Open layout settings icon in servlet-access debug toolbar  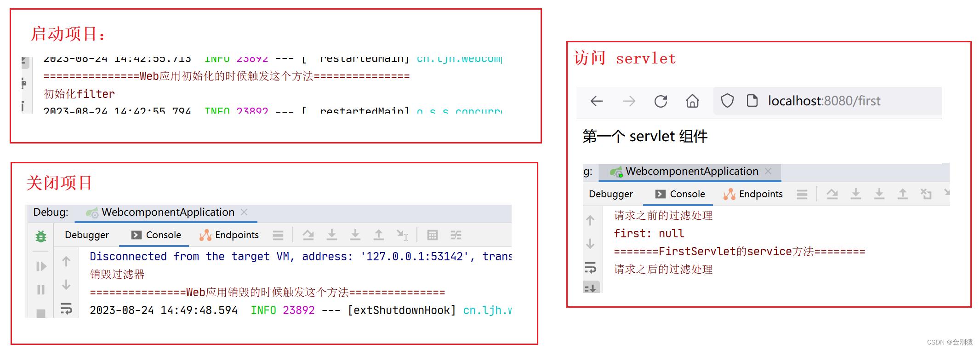point(802,195)
